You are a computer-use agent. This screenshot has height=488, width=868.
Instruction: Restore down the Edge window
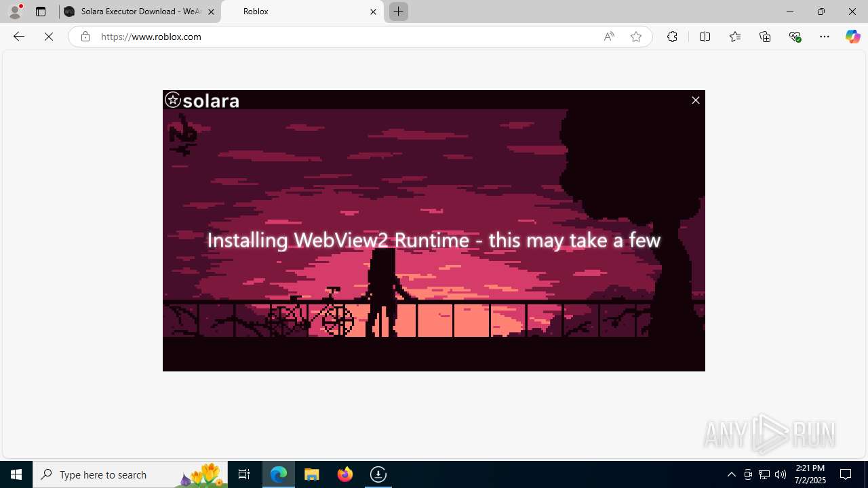point(821,12)
